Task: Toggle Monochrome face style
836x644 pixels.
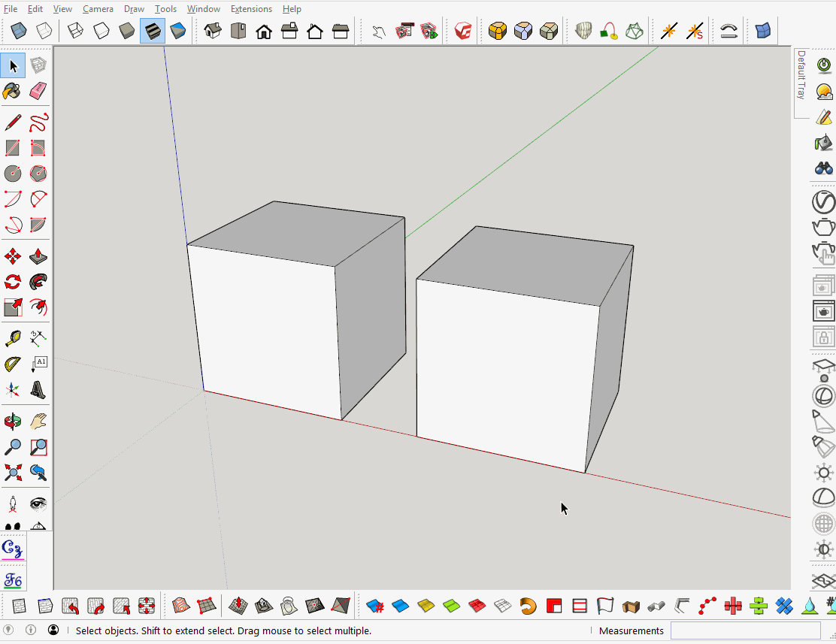Action: (177, 30)
